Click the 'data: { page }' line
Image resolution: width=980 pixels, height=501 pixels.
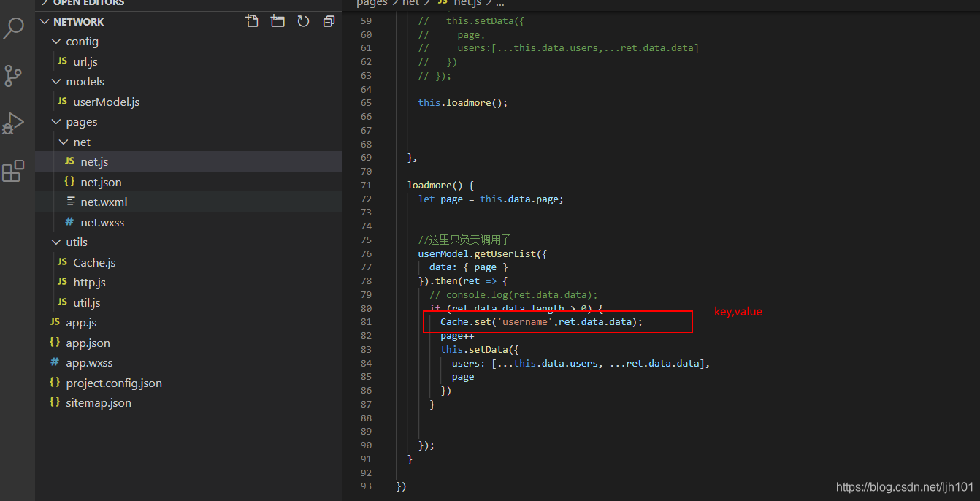pyautogui.click(x=469, y=267)
